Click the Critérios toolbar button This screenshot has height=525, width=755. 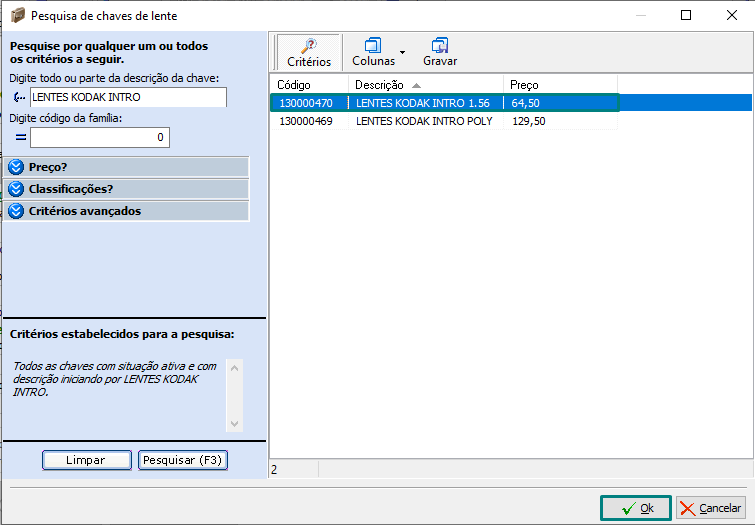pos(309,52)
